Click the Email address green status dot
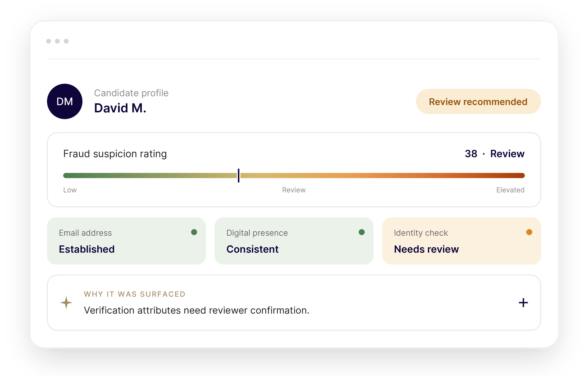Screen dimensions: 588x376 (194, 232)
